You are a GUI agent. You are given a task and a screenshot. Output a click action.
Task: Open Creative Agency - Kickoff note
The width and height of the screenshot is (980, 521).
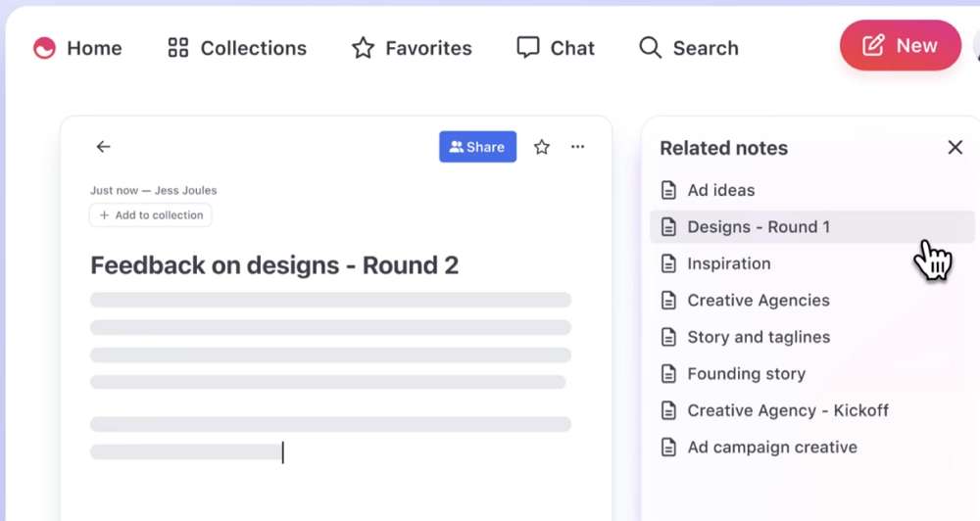787,410
